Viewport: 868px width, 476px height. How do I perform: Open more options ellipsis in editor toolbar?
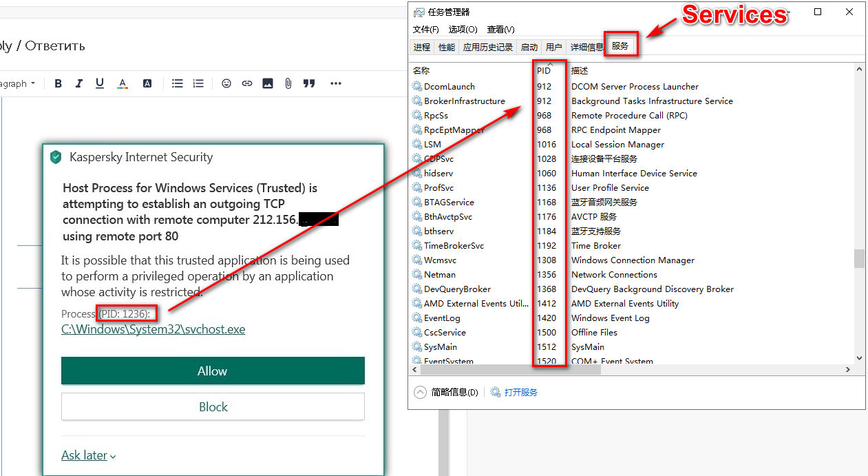click(x=336, y=83)
